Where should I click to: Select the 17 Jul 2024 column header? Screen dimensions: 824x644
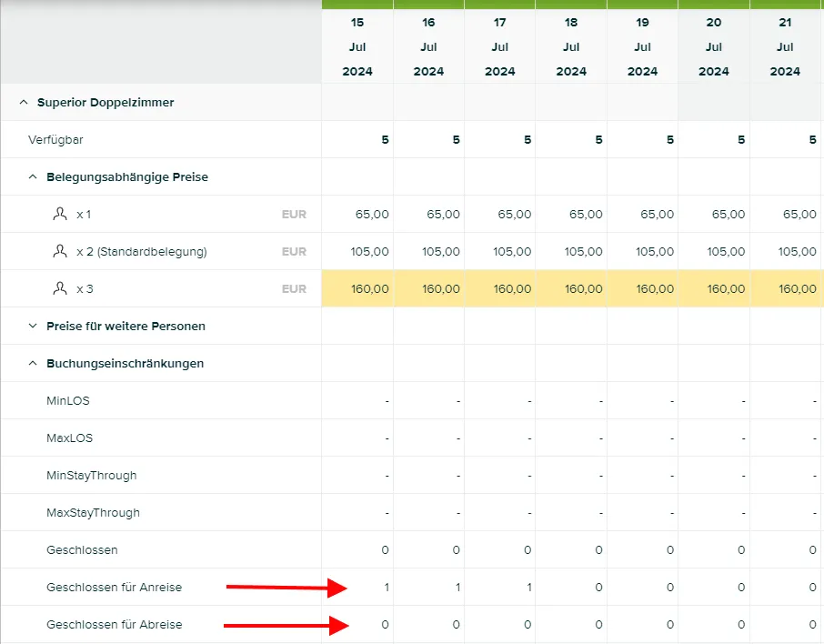point(499,46)
